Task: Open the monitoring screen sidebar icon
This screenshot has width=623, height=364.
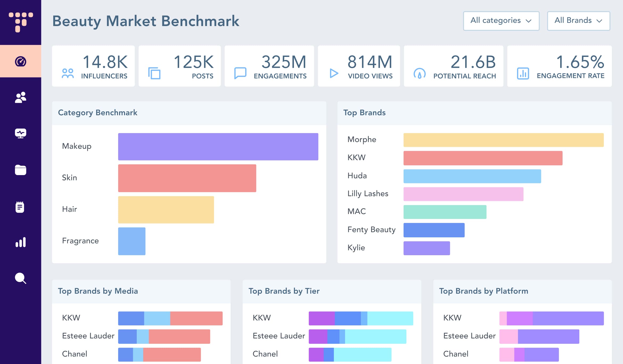Action: pyautogui.click(x=21, y=133)
